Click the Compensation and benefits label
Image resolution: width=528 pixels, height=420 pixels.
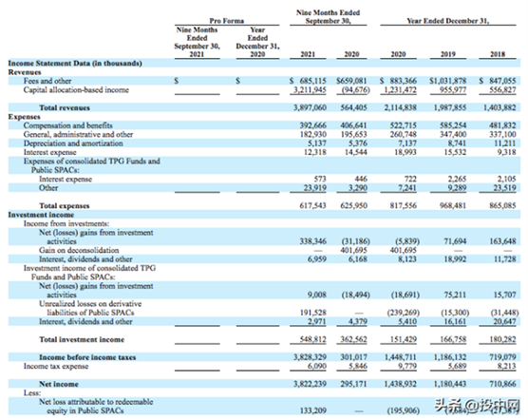(68, 125)
